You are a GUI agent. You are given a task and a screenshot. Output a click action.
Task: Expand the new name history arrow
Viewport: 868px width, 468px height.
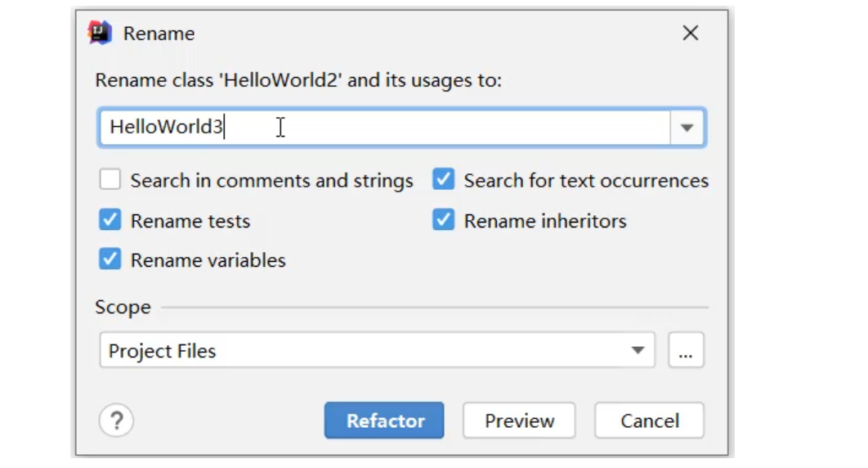tap(687, 128)
